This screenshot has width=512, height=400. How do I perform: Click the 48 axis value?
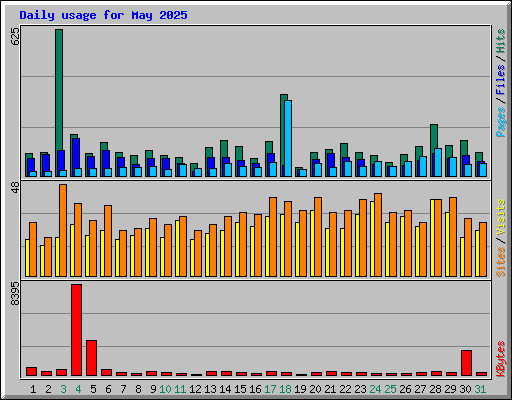click(15, 187)
